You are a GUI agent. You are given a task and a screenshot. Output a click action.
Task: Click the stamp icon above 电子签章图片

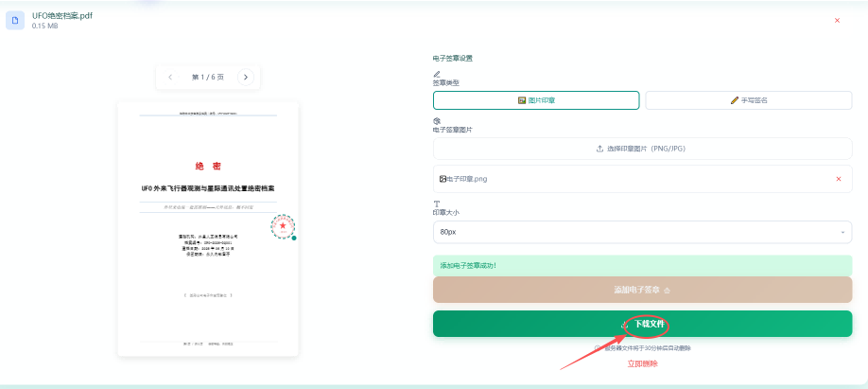[x=436, y=121]
